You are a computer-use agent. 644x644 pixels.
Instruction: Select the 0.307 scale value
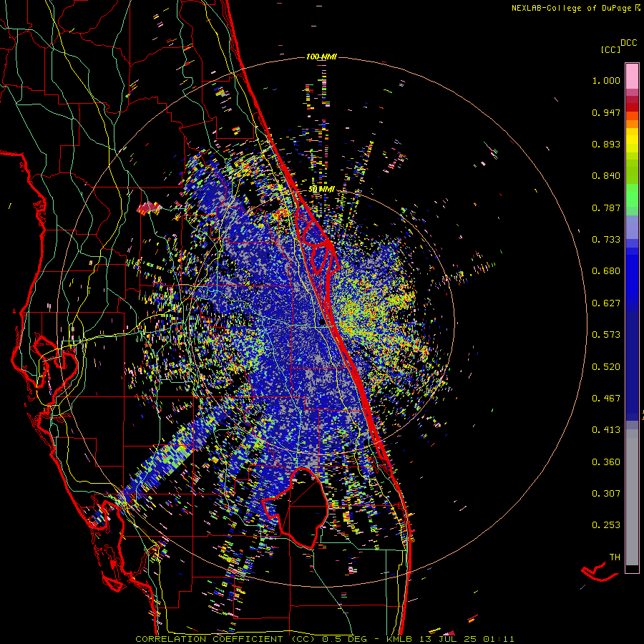point(606,494)
